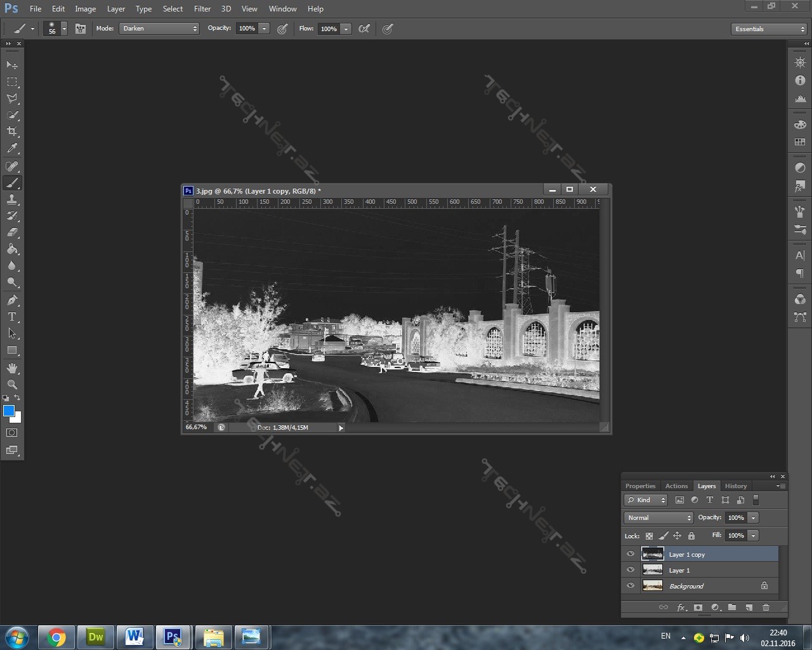Open the Filter menu

pyautogui.click(x=202, y=9)
